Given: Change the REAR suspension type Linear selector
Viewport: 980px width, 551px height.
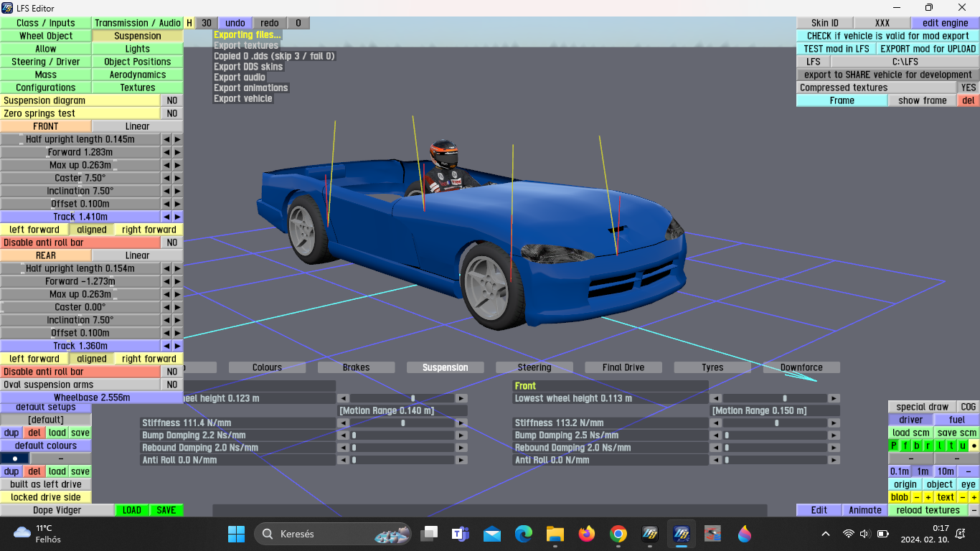Looking at the screenshot, I should pyautogui.click(x=138, y=255).
